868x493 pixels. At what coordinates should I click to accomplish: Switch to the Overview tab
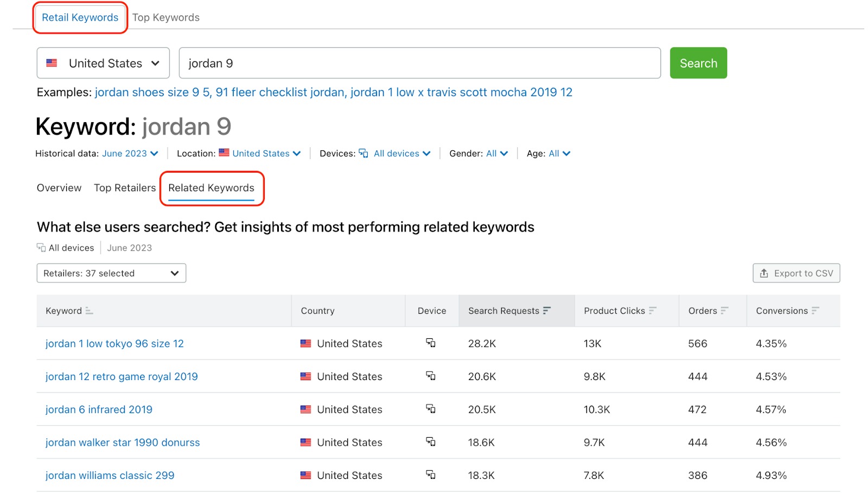[x=59, y=188]
